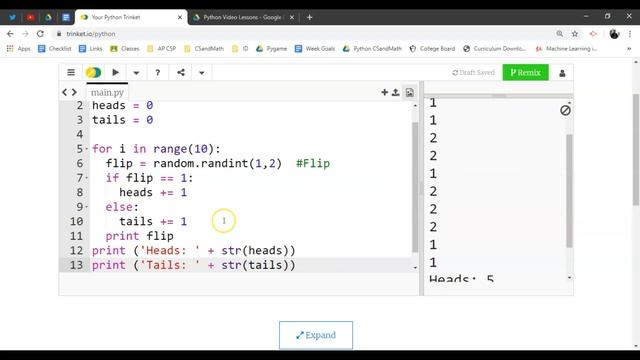This screenshot has width=640, height=360.
Task: Expand the share options dropdown
Action: click(x=201, y=73)
